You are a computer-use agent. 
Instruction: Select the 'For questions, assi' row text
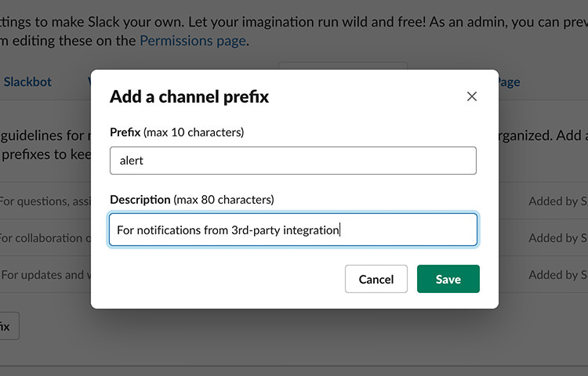click(45, 201)
